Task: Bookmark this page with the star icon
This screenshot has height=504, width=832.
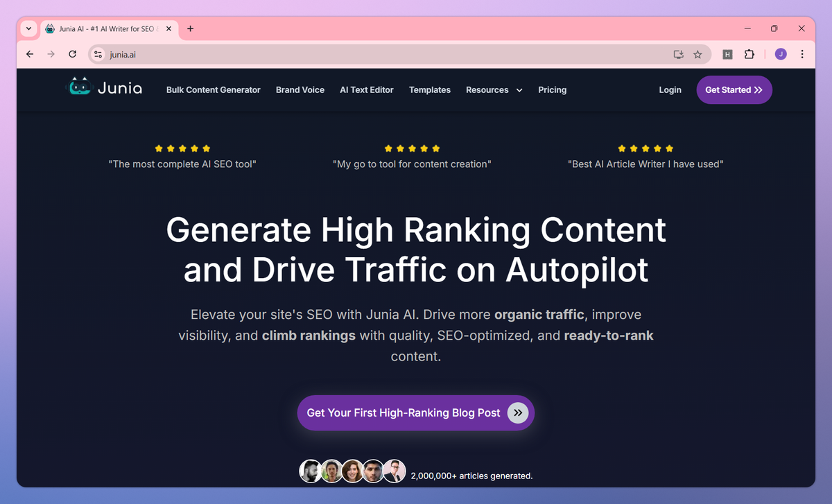Action: point(697,54)
